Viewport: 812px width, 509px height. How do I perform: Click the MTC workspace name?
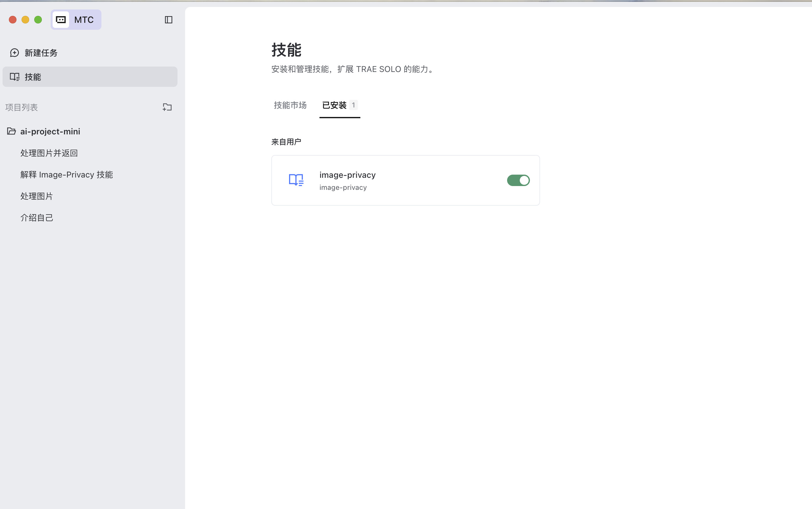pos(84,20)
